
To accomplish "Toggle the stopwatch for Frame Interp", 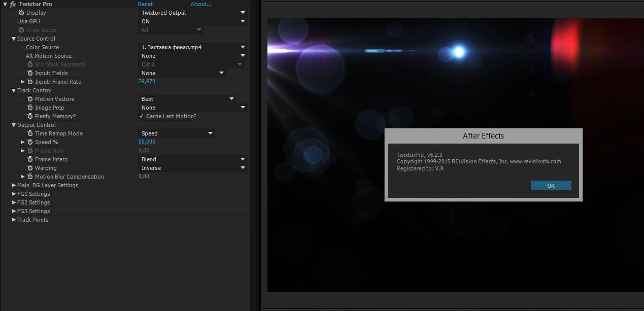I will click(x=30, y=159).
